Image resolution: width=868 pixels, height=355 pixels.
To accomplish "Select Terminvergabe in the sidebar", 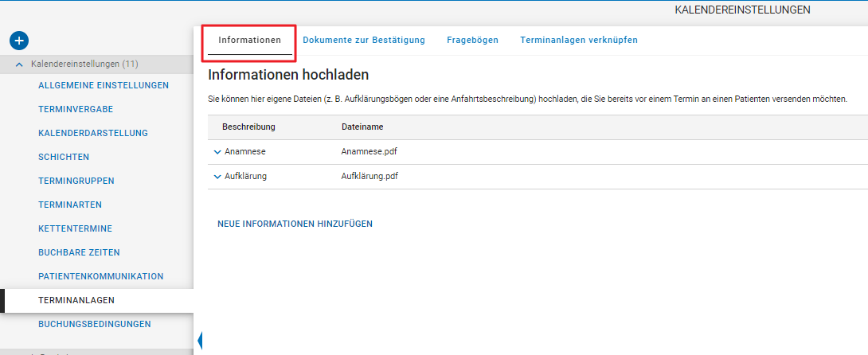I will 76,109.
